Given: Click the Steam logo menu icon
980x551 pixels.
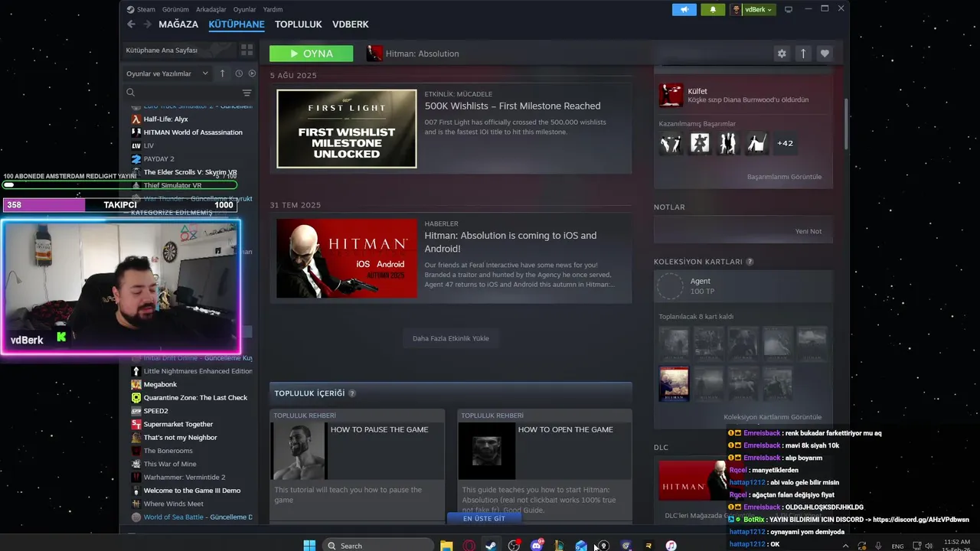Looking at the screenshot, I should pyautogui.click(x=130, y=9).
